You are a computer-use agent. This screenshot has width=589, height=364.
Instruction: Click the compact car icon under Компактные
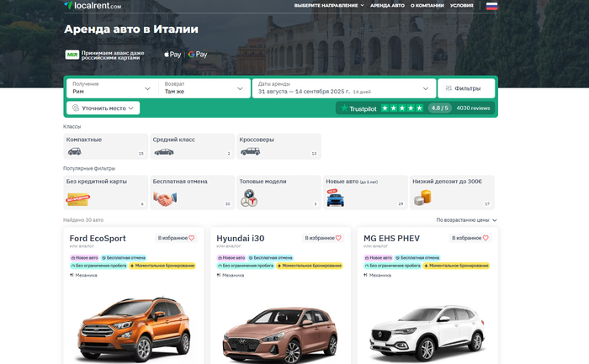74,151
